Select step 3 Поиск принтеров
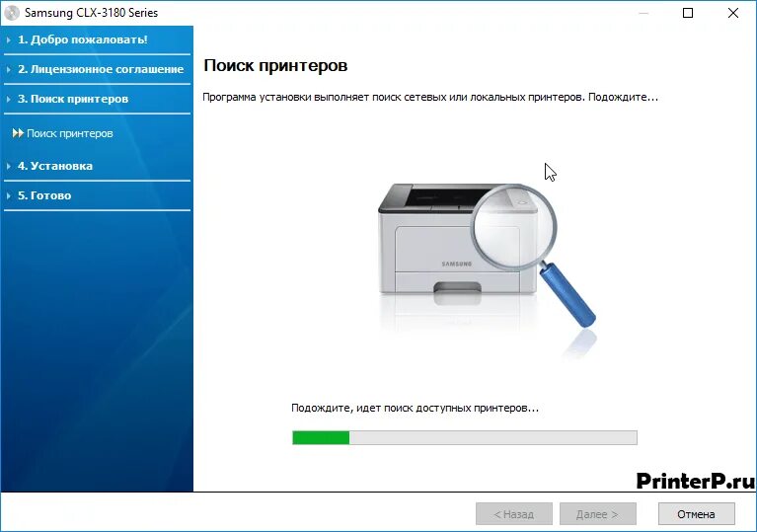Viewport: 757px width, 532px height. click(73, 99)
